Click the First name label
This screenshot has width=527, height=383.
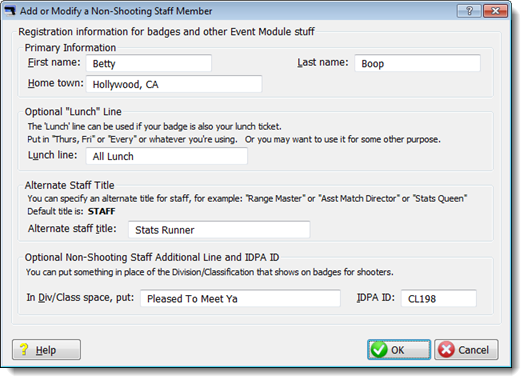54,62
